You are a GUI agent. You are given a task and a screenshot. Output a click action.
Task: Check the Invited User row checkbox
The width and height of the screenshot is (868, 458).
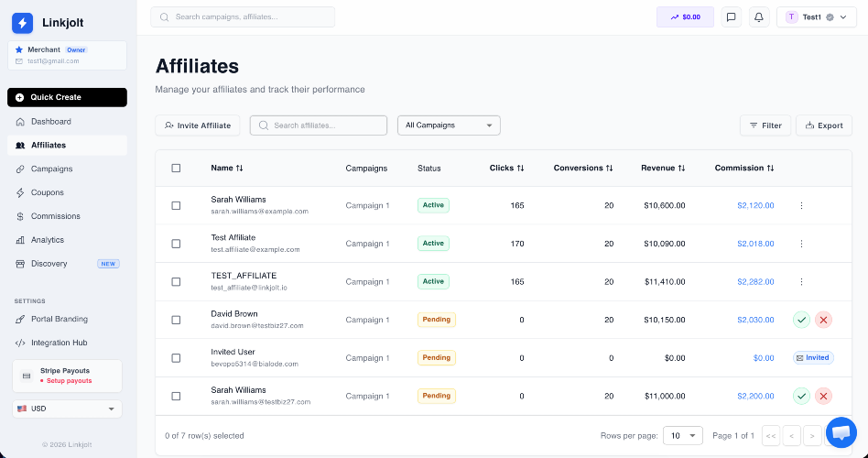pyautogui.click(x=176, y=357)
